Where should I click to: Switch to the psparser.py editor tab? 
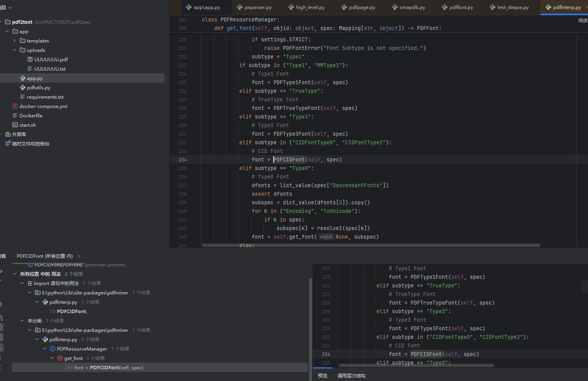(254, 7)
